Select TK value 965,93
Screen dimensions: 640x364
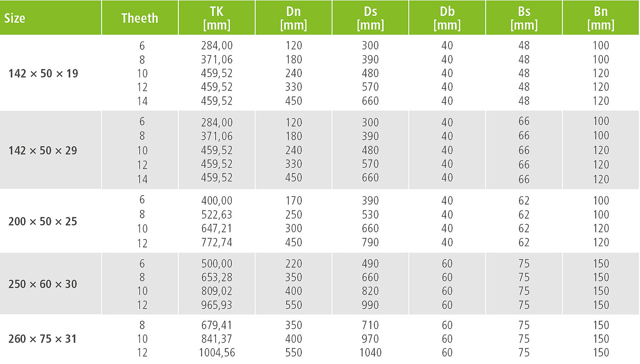click(x=217, y=305)
